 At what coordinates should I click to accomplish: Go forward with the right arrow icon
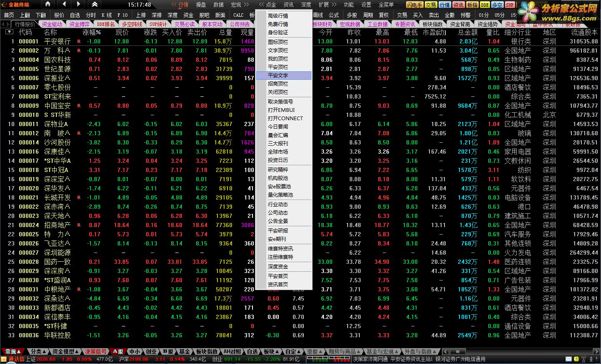(x=78, y=4)
